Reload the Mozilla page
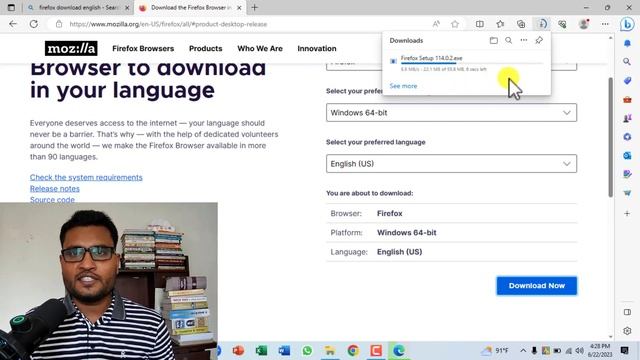Viewport: 640px width, 360px height. [x=33, y=24]
